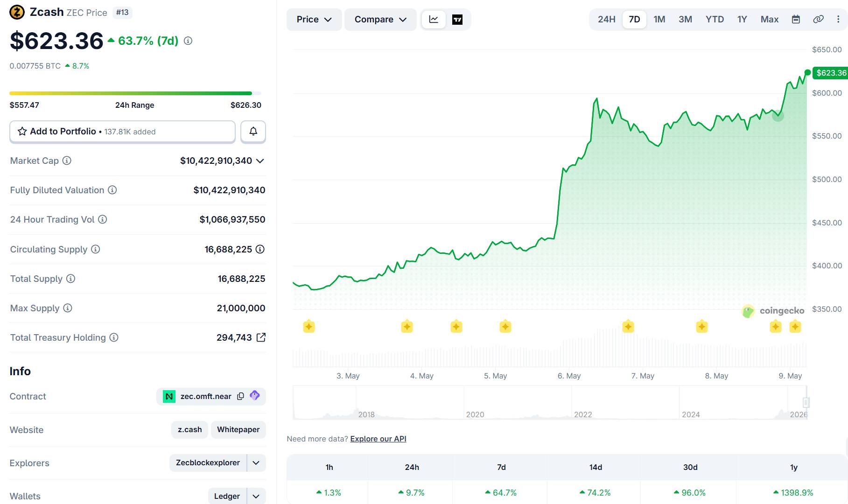
Task: Show 24 Hour Trading Vol info icon
Action: point(103,219)
